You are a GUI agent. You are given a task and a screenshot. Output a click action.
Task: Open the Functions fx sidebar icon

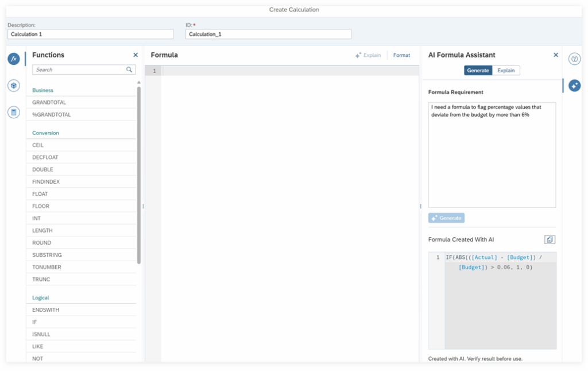14,59
